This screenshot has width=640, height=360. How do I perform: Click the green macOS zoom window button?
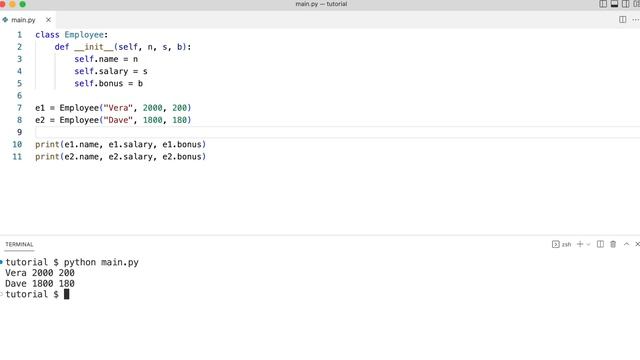(x=23, y=4)
